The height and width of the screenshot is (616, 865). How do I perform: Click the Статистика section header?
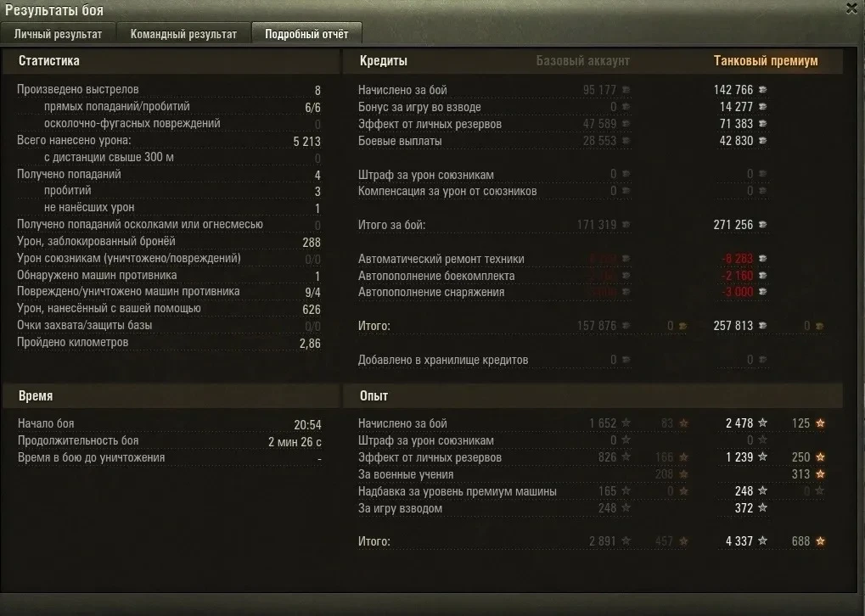[x=49, y=61]
